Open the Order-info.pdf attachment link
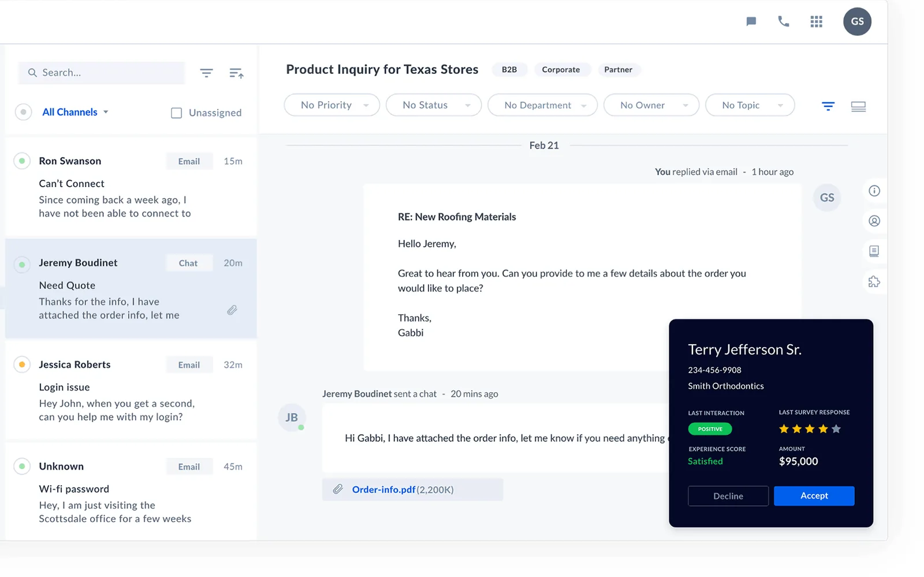This screenshot has height=577, width=924. [x=383, y=489]
